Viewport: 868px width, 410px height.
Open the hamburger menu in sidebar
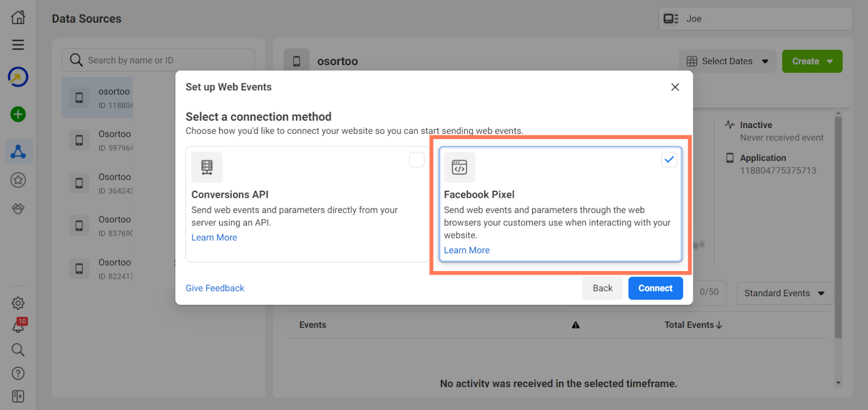click(x=18, y=45)
